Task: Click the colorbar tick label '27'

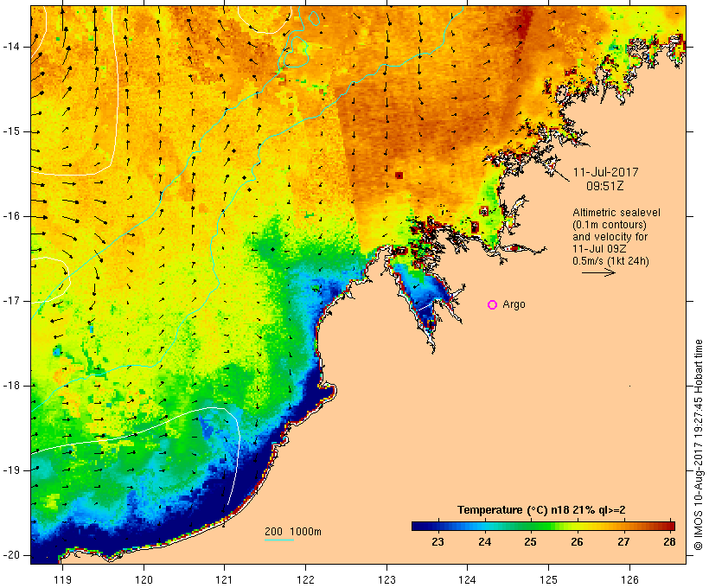Action: pos(623,542)
